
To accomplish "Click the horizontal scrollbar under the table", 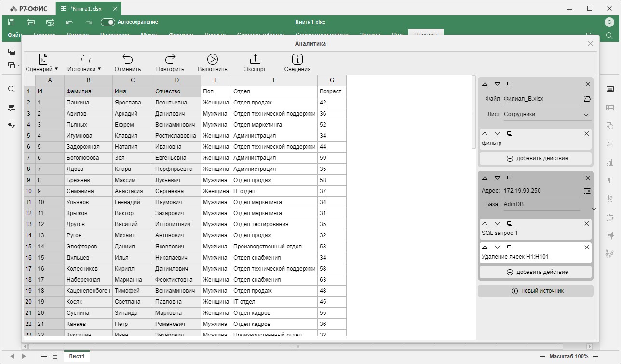I will (x=296, y=346).
